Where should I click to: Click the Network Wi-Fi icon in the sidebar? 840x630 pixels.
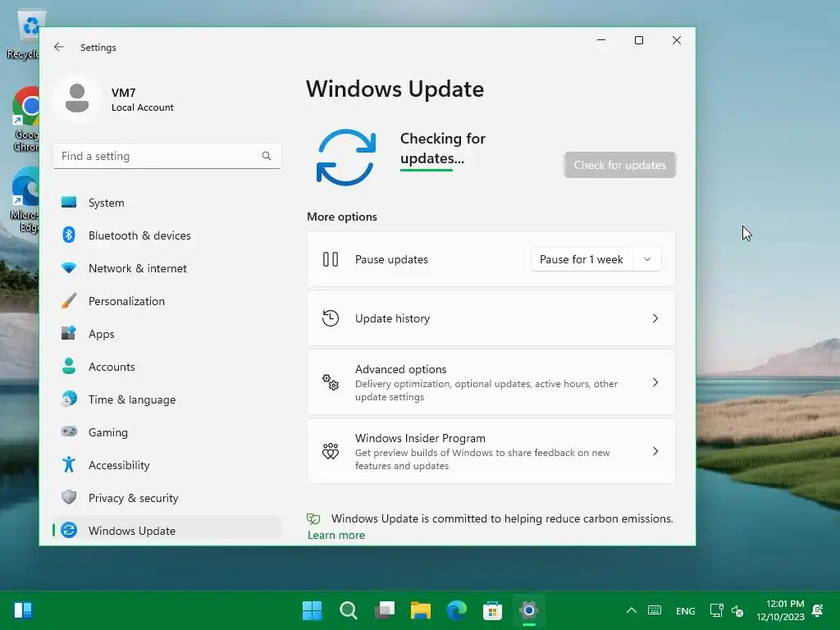tap(69, 268)
